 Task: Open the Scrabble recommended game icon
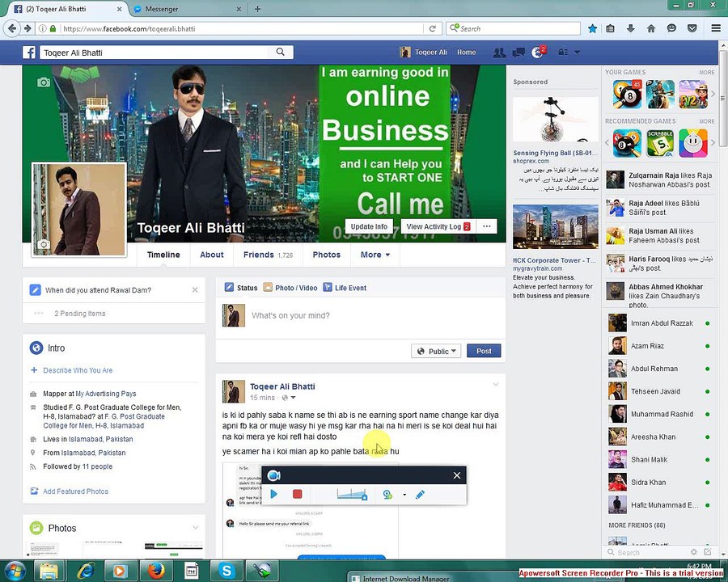click(660, 143)
